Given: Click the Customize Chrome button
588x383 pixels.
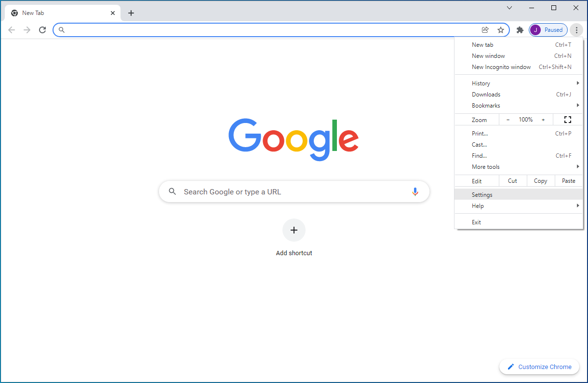Looking at the screenshot, I should click(x=539, y=367).
